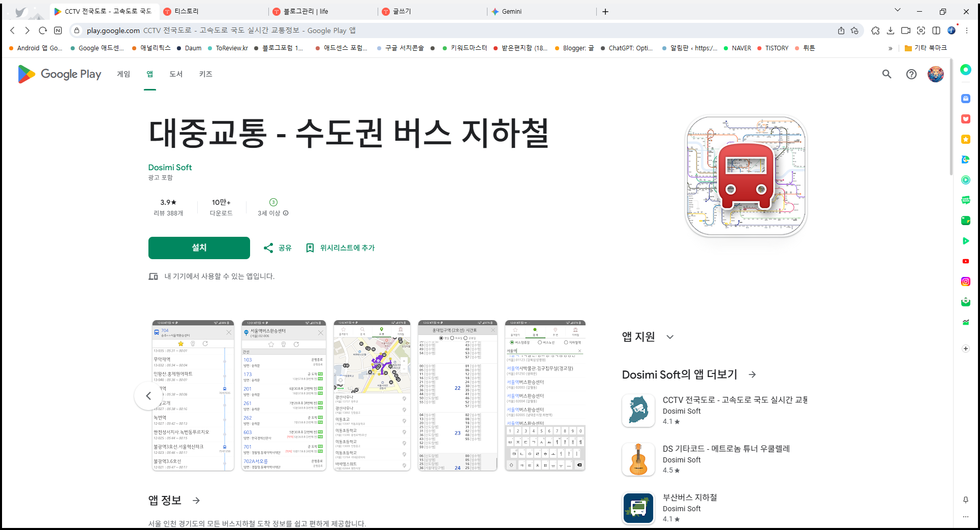The image size is (980, 530).
Task: Select the 앱 tab in Google Play
Action: (150, 74)
